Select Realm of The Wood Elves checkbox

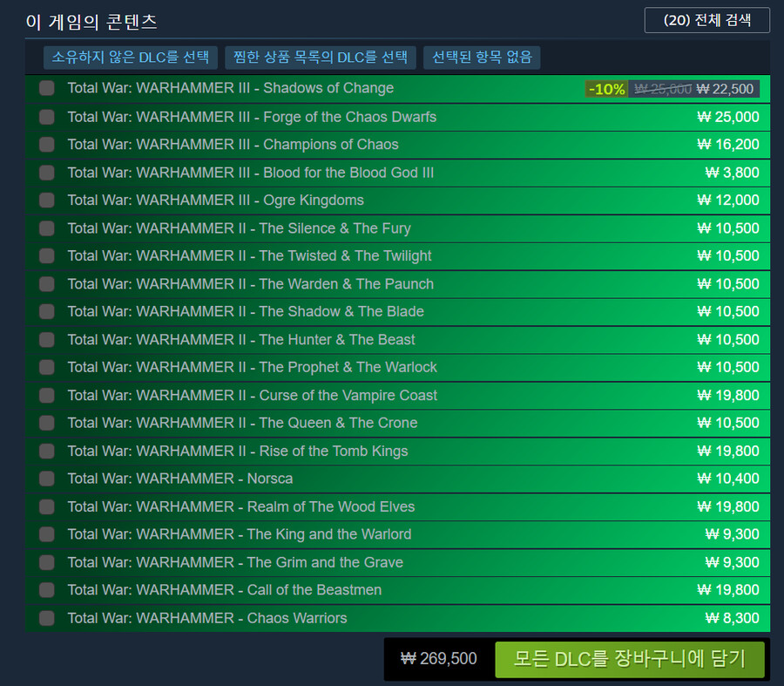pyautogui.click(x=47, y=506)
